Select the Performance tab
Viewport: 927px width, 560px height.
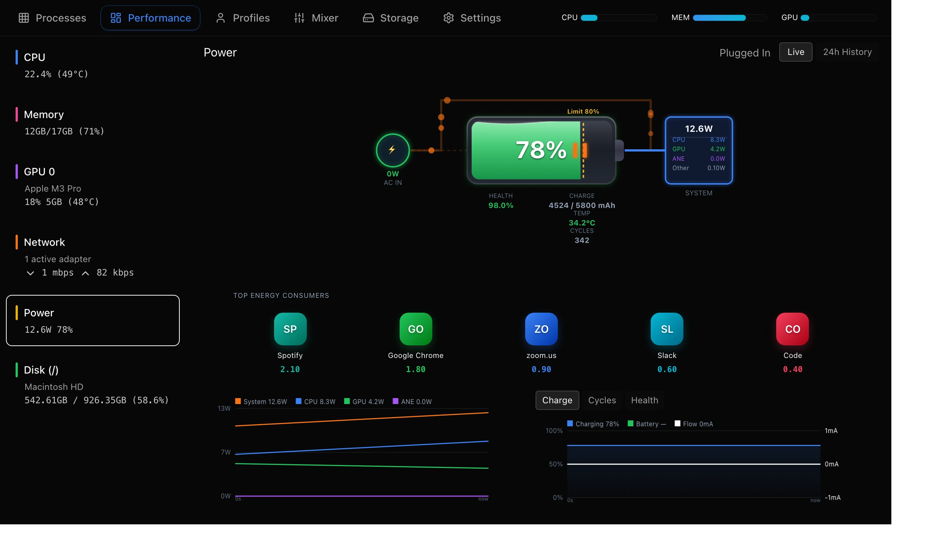[x=150, y=18]
